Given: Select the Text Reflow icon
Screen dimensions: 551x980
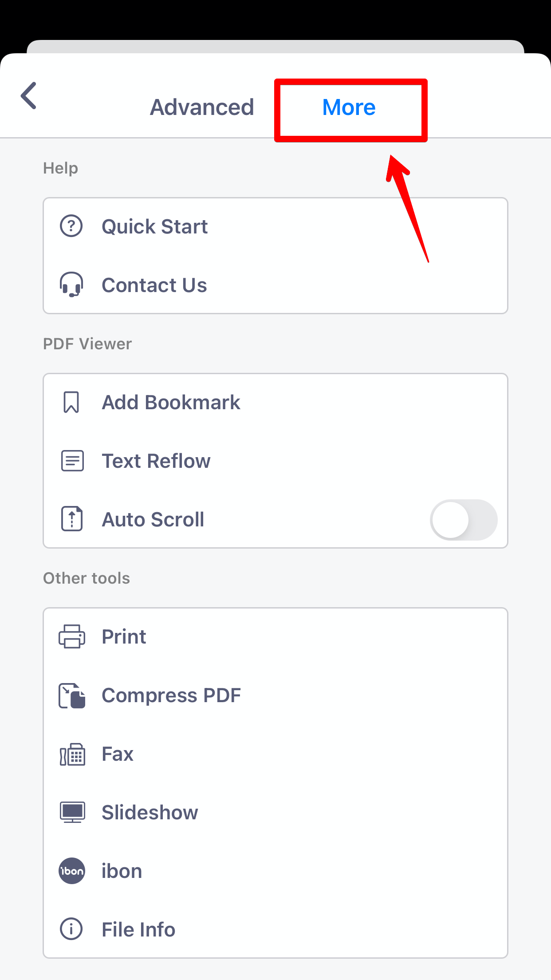Looking at the screenshot, I should (x=71, y=461).
